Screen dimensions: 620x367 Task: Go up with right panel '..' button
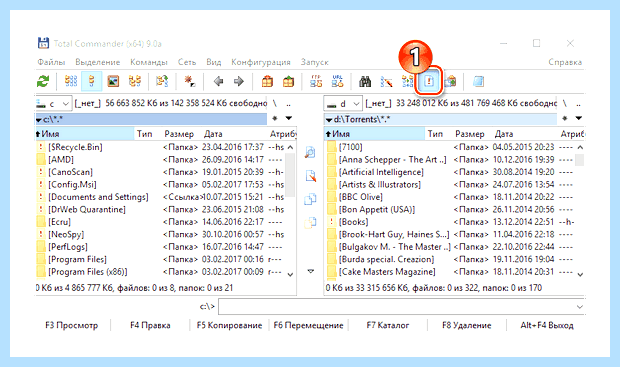(x=578, y=104)
